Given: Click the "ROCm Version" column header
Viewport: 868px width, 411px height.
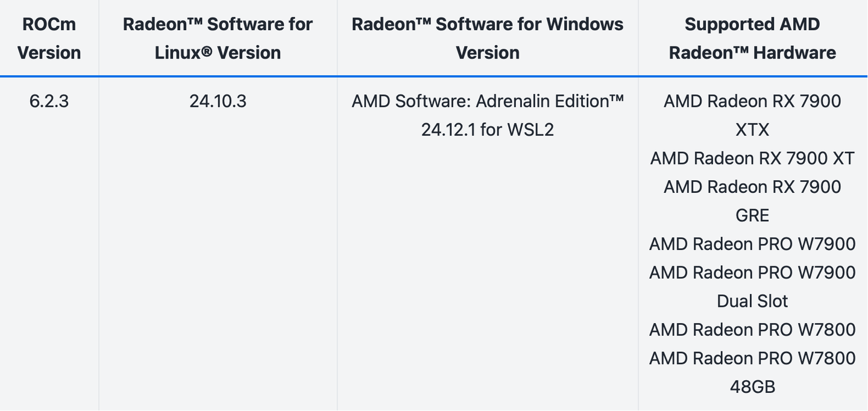Looking at the screenshot, I should (x=49, y=39).
